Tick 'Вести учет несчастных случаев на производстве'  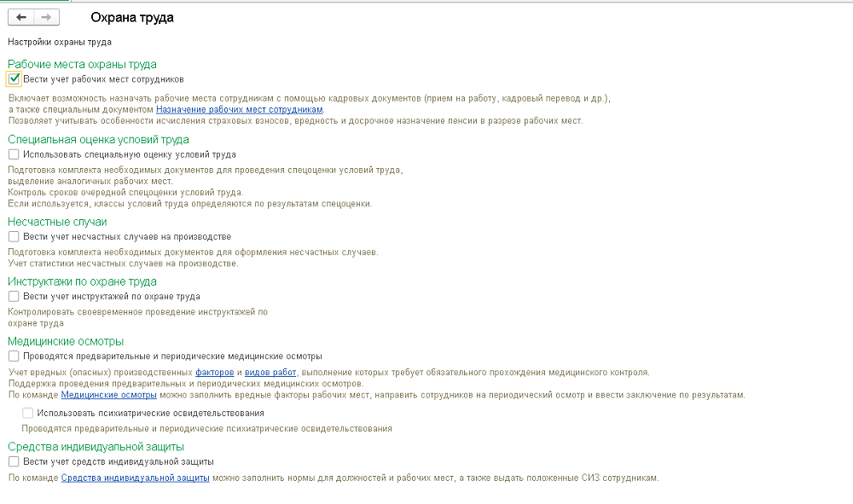(14, 236)
